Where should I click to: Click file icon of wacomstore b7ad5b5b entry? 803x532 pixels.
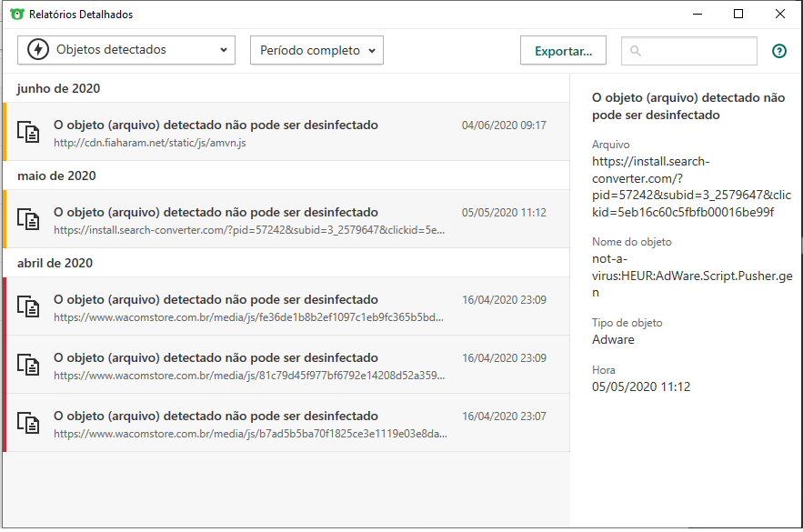point(30,423)
